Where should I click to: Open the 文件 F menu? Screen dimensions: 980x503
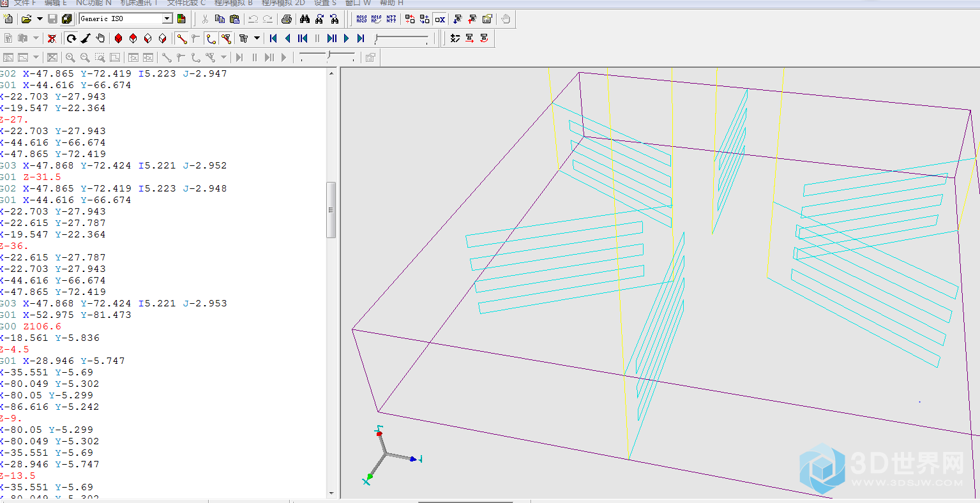(x=25, y=3)
